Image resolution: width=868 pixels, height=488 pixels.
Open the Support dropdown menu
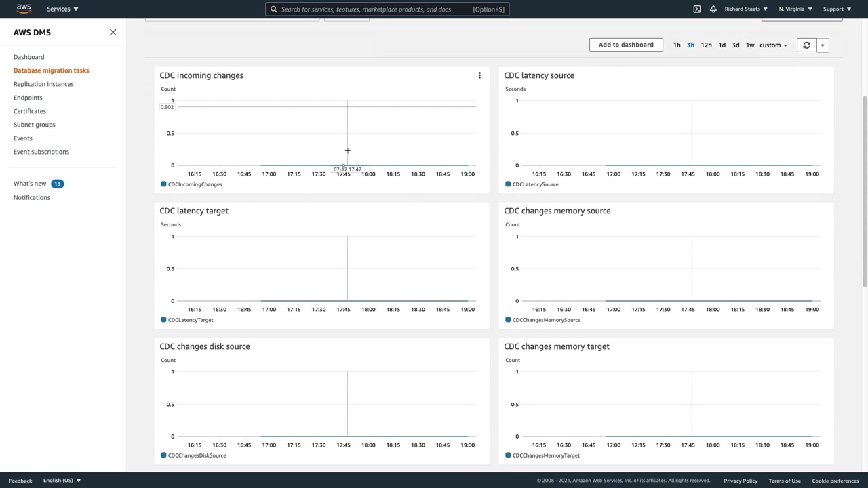pos(837,9)
